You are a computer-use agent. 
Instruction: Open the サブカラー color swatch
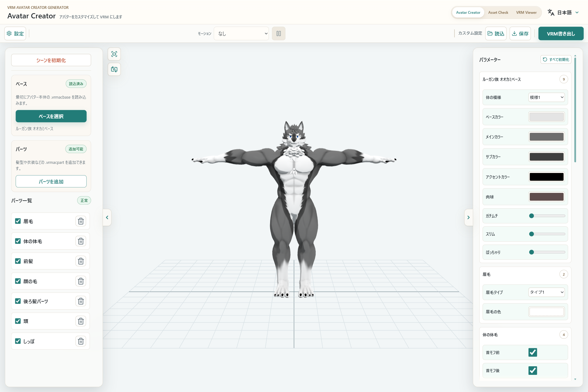point(547,157)
